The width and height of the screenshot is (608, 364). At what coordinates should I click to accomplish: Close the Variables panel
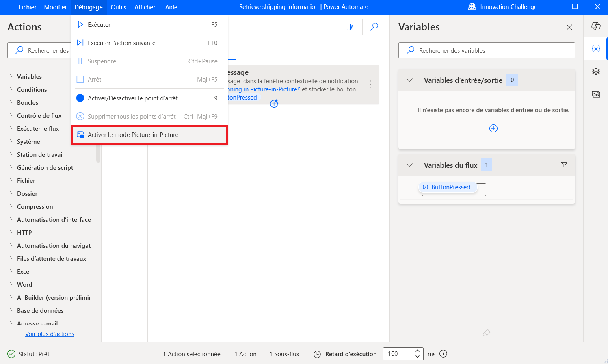coord(569,27)
